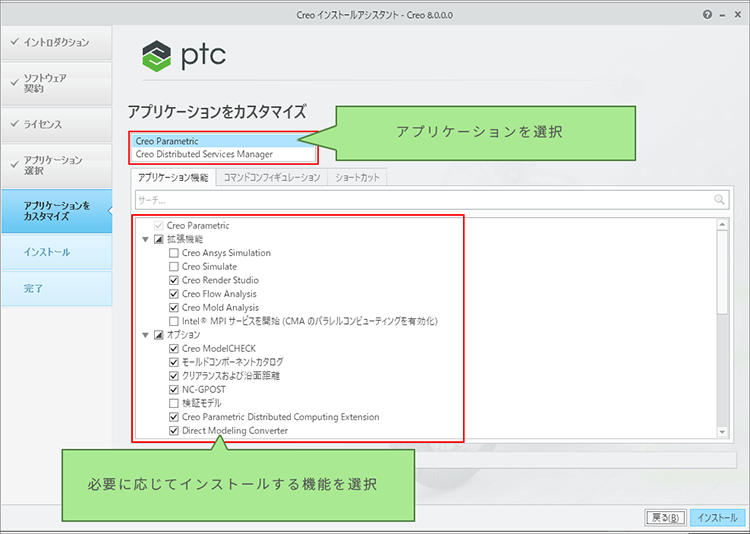Viewport: 750px width, 534px height.
Task: Enable Creo Simulate checkbox
Action: (x=174, y=267)
